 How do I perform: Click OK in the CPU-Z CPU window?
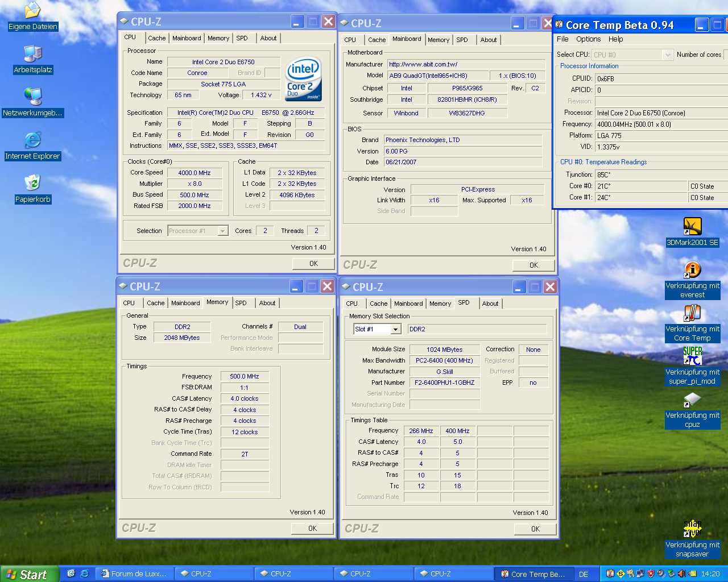click(x=313, y=263)
